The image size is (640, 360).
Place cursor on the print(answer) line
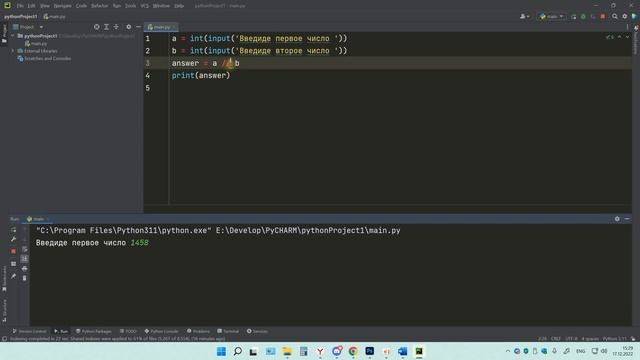coord(201,76)
